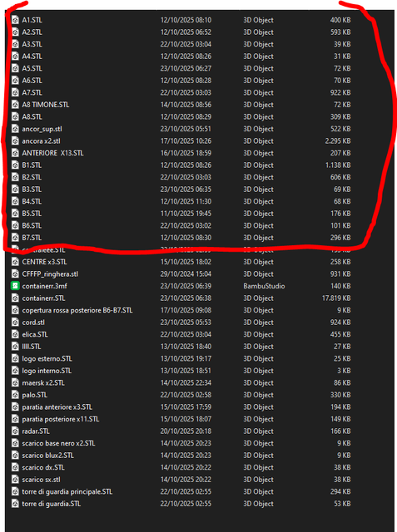The height and width of the screenshot is (532, 397).
Task: Click the icon beside containerr.STL
Action: point(15,298)
